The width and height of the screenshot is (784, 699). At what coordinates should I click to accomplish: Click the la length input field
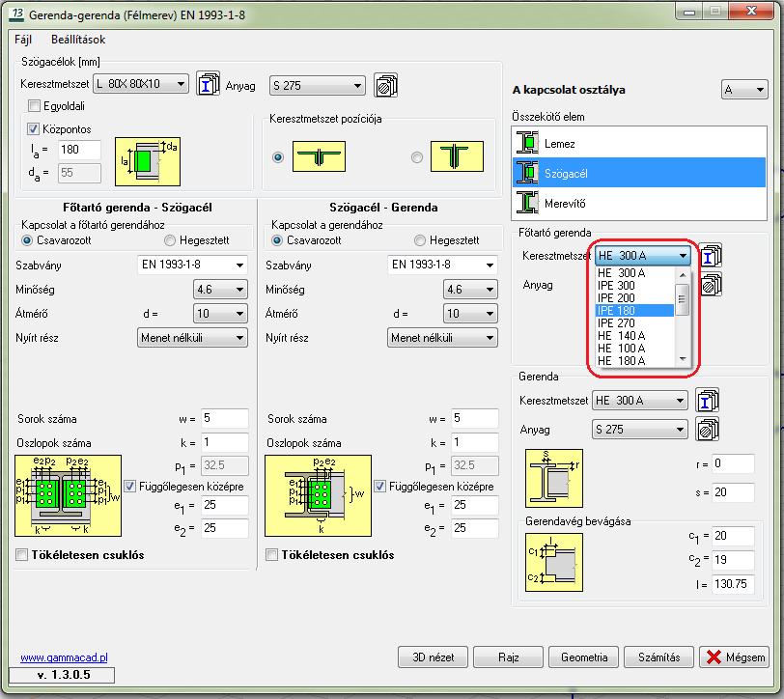click(x=79, y=150)
